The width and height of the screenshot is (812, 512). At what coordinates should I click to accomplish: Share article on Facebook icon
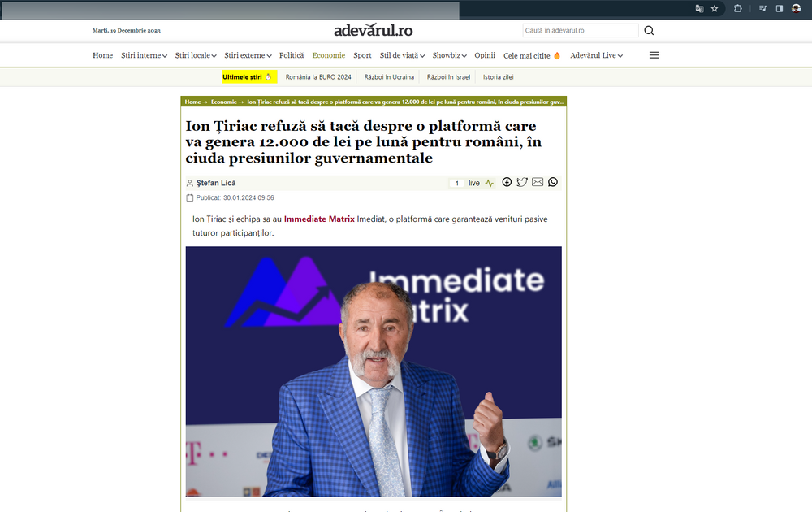tap(507, 182)
